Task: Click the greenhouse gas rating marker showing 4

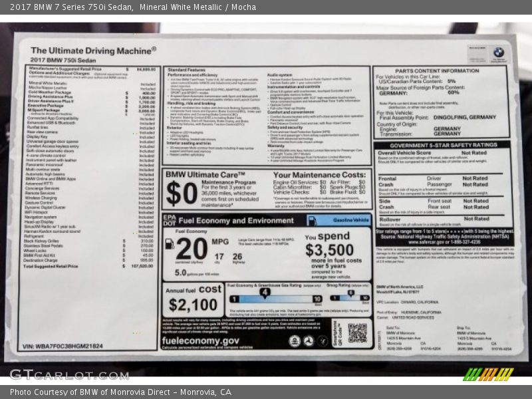Action: (265, 293)
